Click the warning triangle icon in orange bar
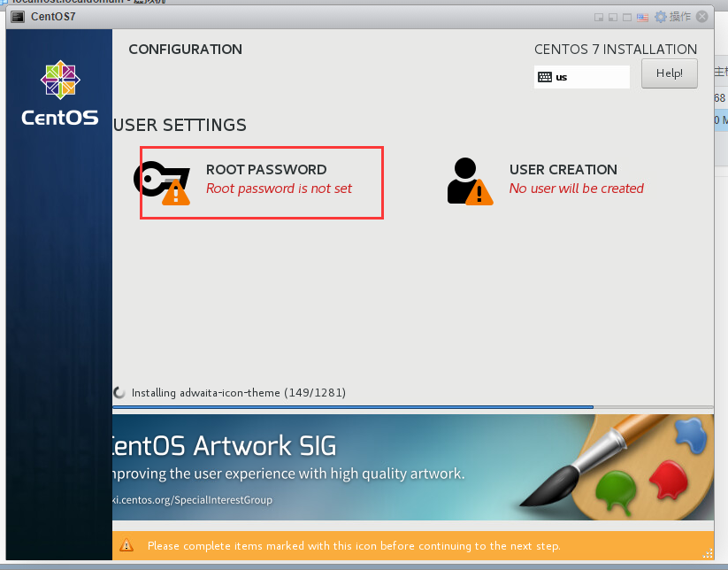728x570 pixels. (x=126, y=545)
